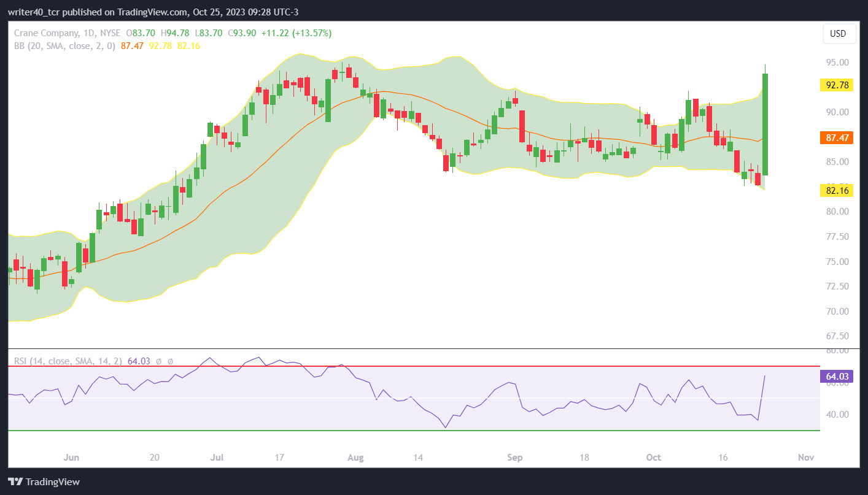
Task: Click the purple 64.03 value in the RSI legend
Action: [x=139, y=361]
